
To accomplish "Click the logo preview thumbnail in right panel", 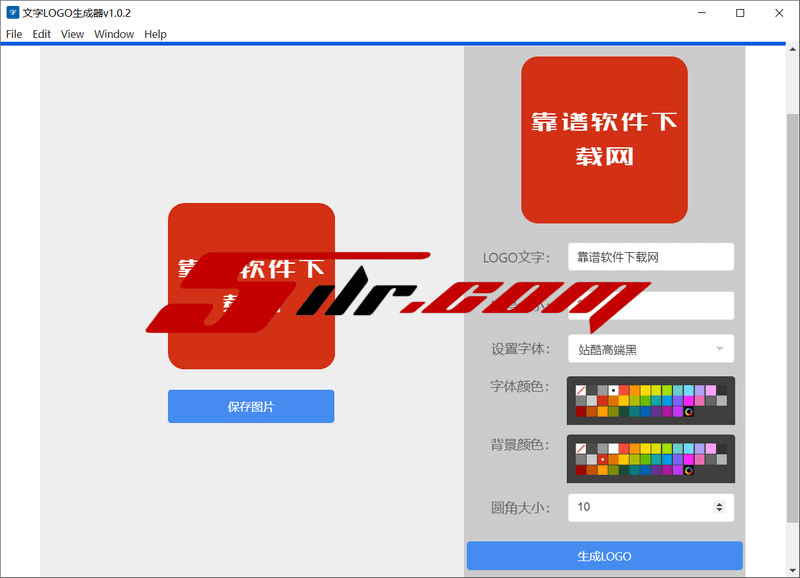I will coord(605,140).
